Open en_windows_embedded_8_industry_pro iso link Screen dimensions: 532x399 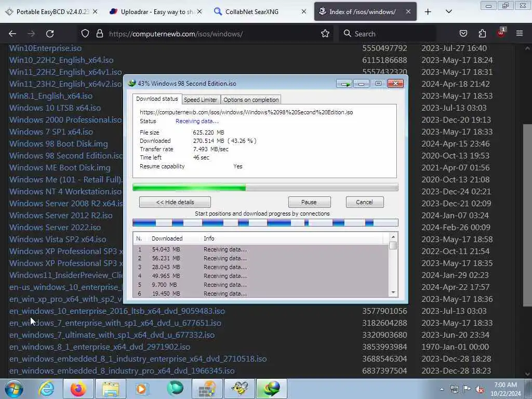122,371
